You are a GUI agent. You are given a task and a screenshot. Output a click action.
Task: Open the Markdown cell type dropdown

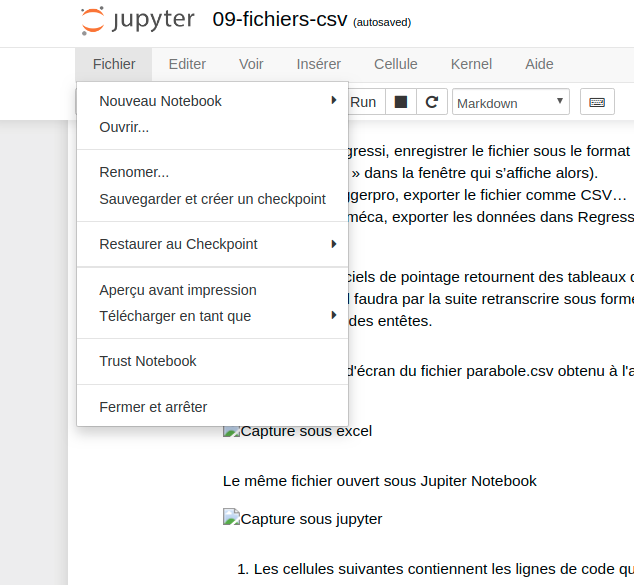(x=511, y=102)
